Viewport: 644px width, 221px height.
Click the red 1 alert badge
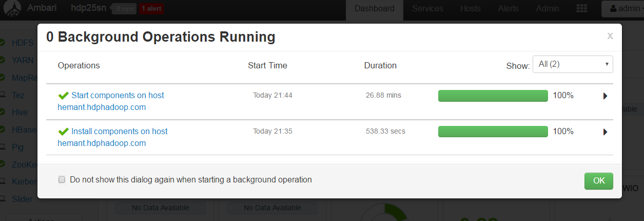click(151, 9)
